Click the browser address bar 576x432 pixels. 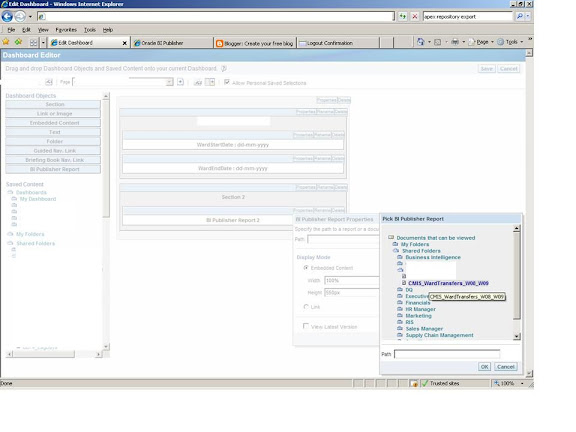tap(216, 17)
